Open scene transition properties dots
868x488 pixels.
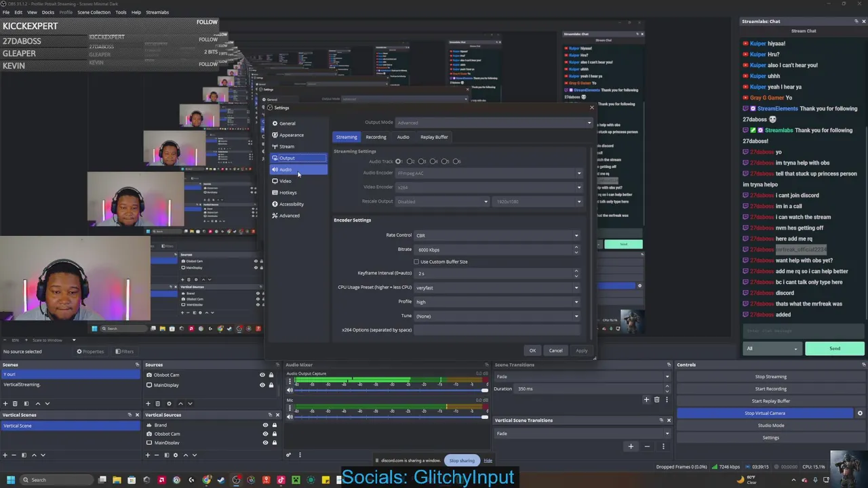pyautogui.click(x=666, y=400)
